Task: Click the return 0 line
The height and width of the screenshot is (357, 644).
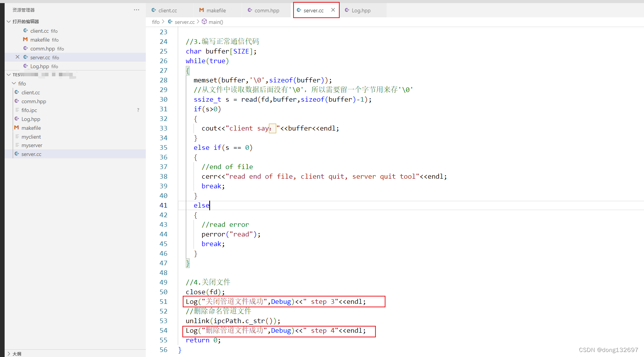Action: click(204, 340)
